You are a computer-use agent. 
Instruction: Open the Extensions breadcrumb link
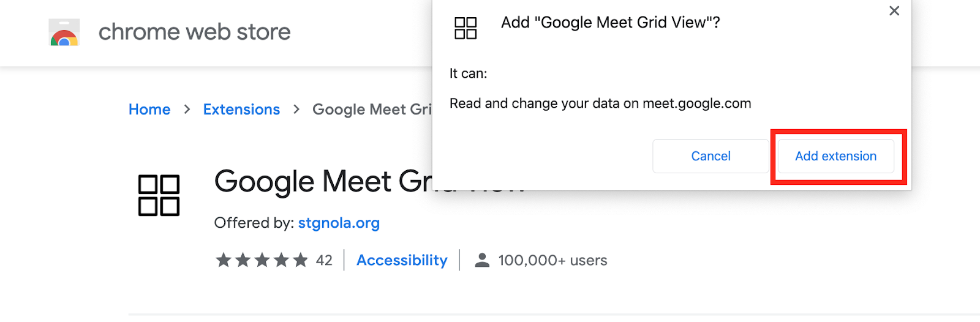241,110
